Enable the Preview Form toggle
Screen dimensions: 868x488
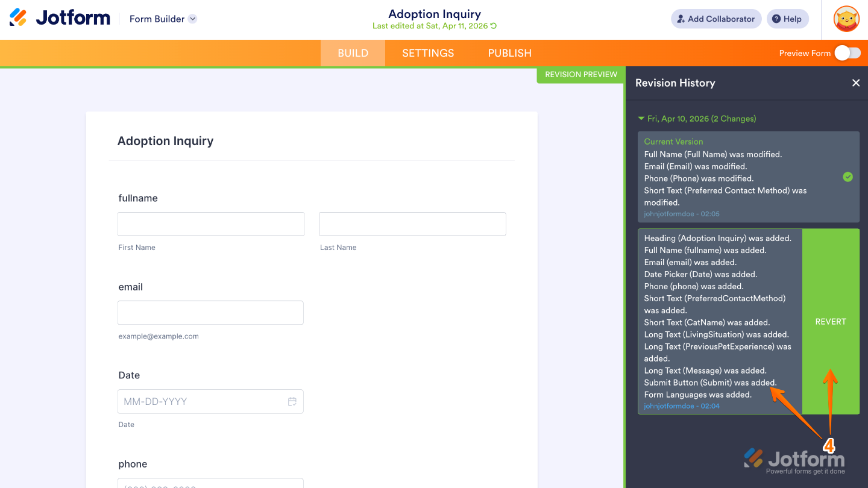tap(848, 53)
